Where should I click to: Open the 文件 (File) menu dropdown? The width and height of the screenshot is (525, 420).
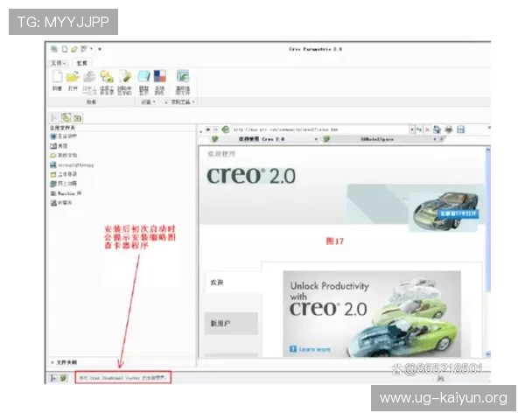coord(59,63)
